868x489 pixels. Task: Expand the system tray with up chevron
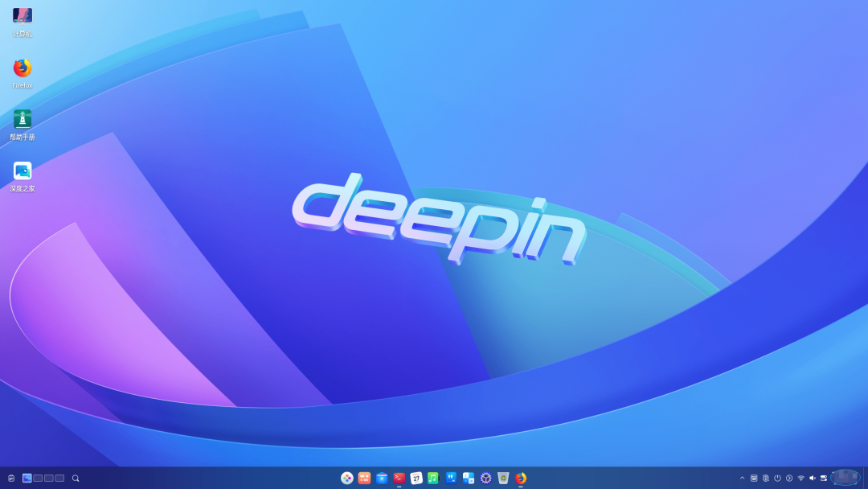pyautogui.click(x=743, y=478)
